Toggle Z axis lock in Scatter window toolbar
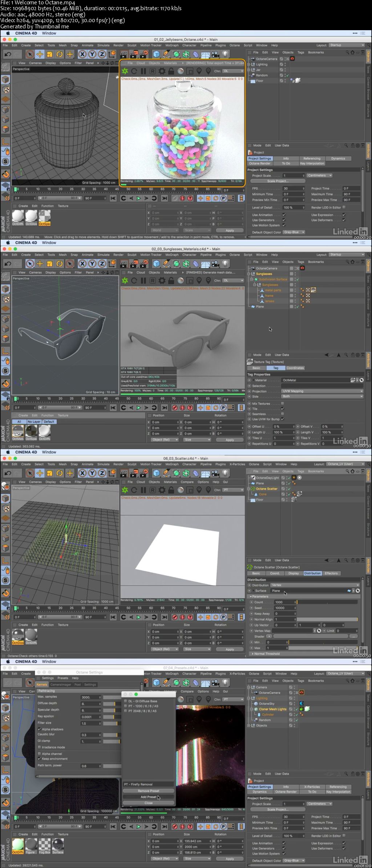 [102, 473]
